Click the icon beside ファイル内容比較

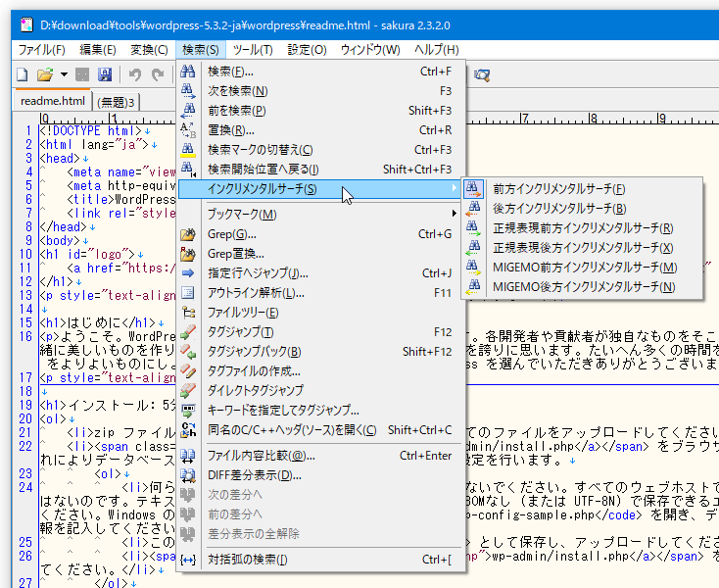click(x=187, y=456)
